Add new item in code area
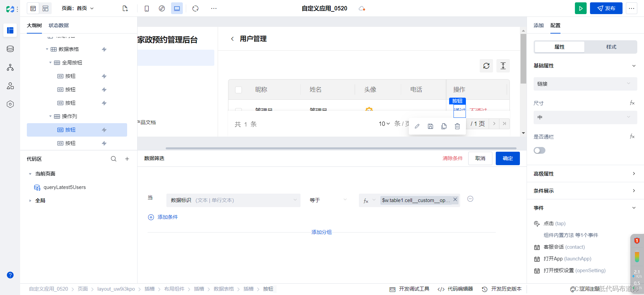 coord(127,159)
